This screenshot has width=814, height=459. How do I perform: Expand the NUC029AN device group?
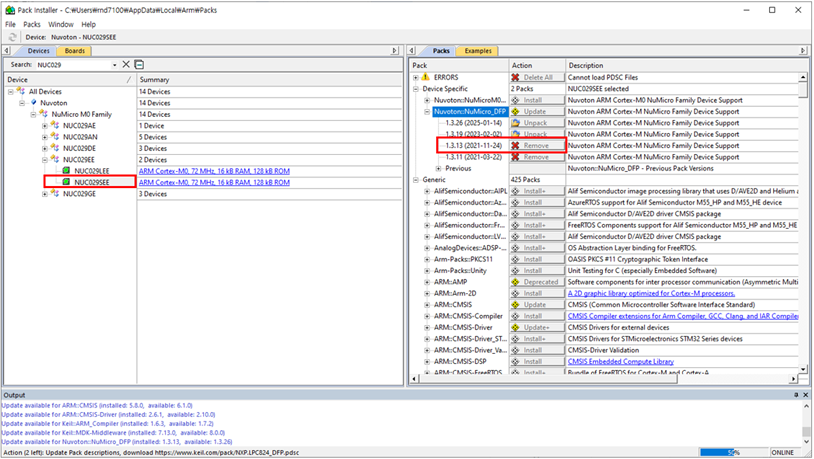click(x=45, y=138)
